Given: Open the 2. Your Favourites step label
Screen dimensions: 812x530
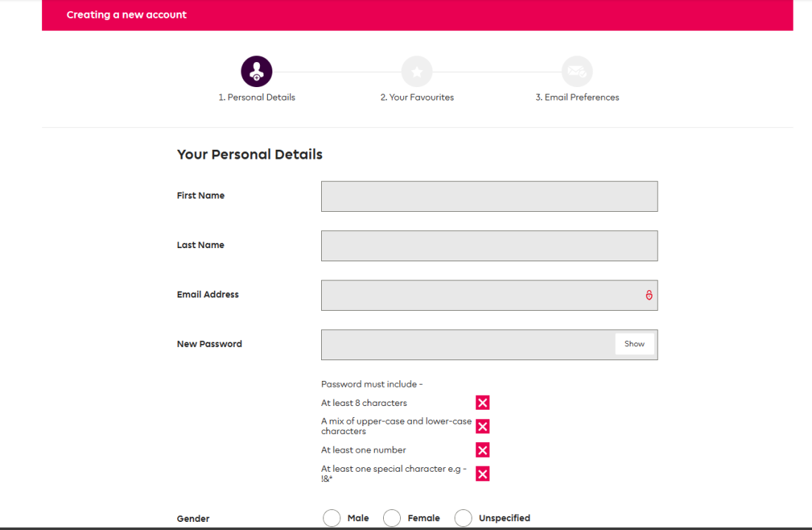Looking at the screenshot, I should [x=417, y=97].
